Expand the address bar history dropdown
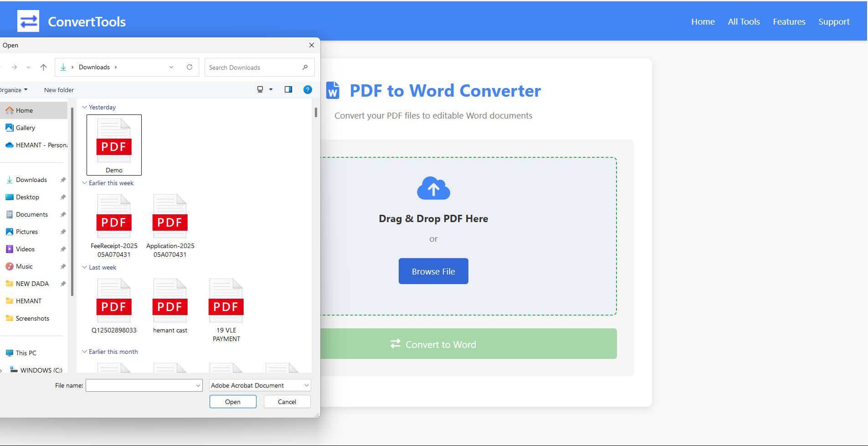The image size is (868, 446). pyautogui.click(x=171, y=67)
